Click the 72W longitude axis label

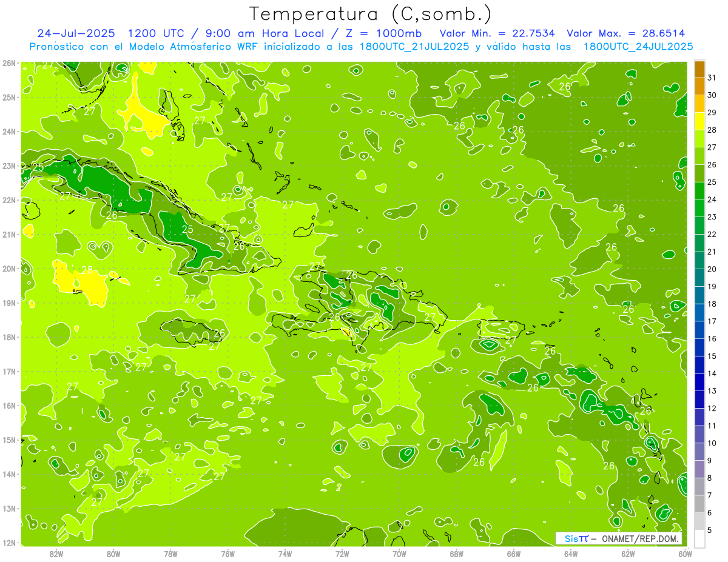pos(342,554)
